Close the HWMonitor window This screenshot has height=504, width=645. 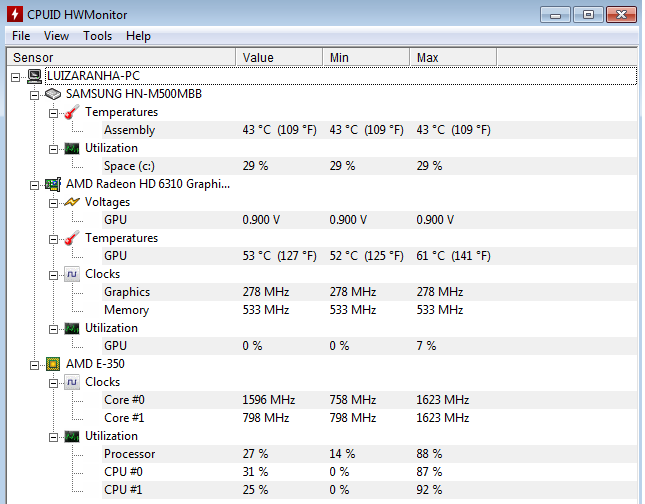(622, 15)
